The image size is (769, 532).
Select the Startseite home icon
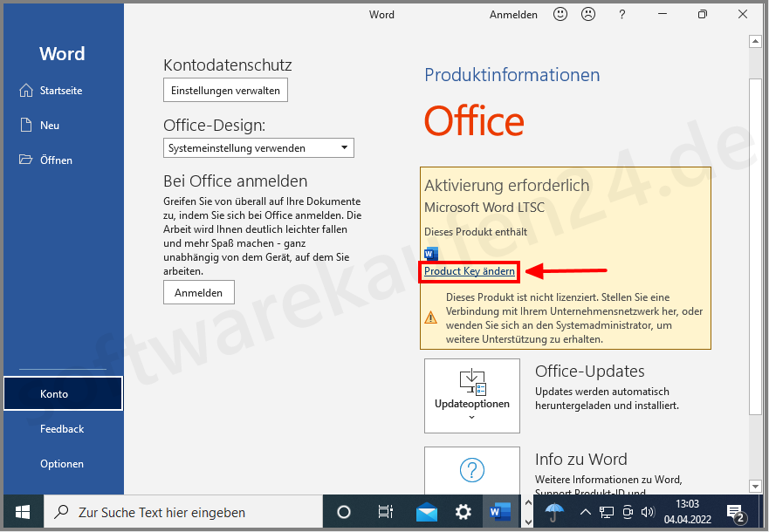(27, 90)
